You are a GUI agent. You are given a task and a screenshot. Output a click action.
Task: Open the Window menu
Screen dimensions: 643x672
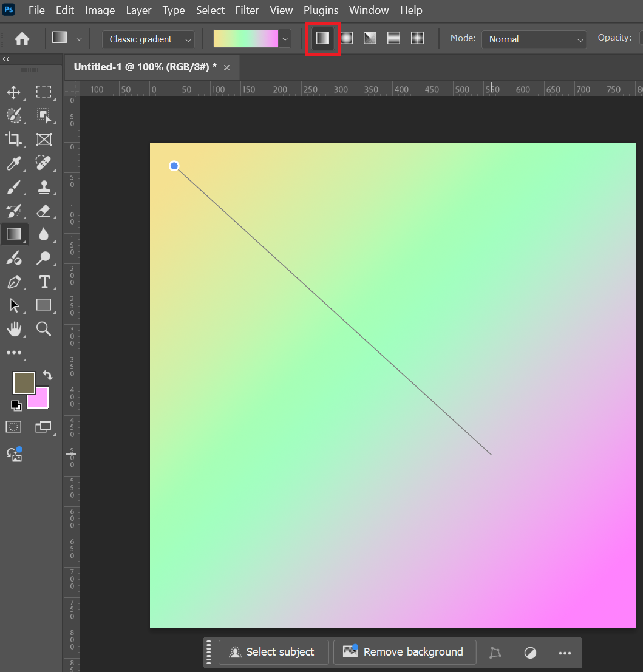(x=369, y=10)
